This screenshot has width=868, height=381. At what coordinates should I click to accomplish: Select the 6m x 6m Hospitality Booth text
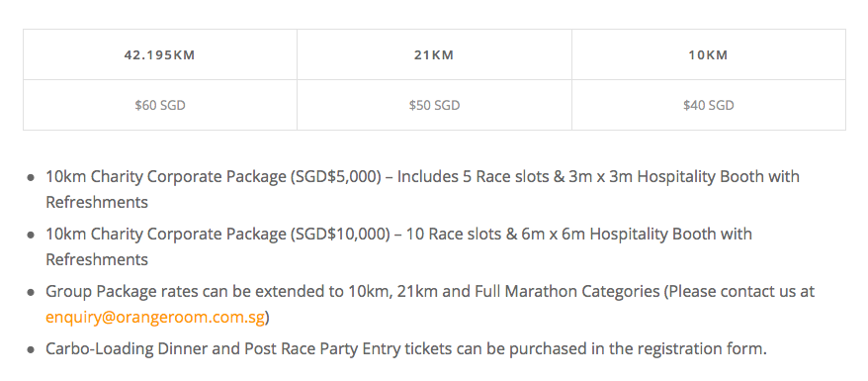click(x=622, y=234)
